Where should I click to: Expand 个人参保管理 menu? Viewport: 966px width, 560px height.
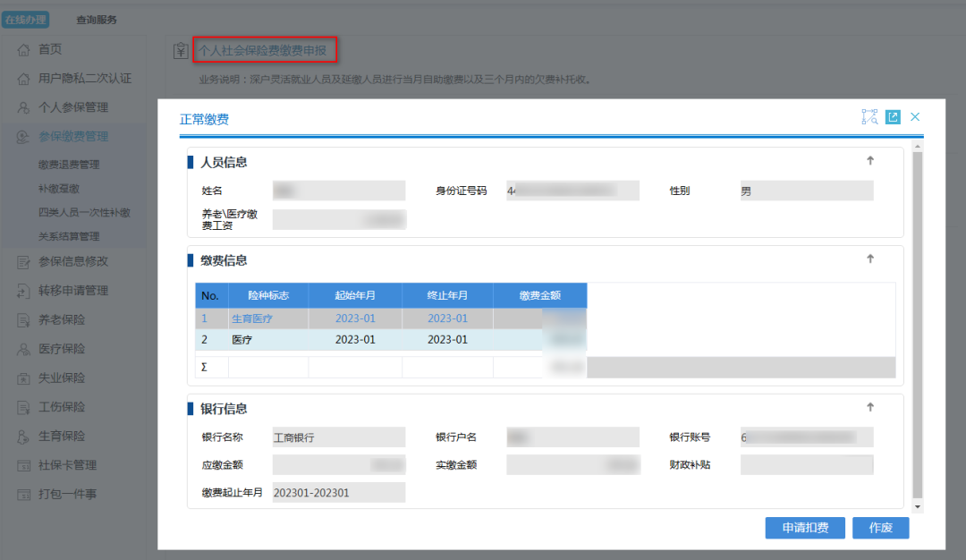[x=73, y=107]
